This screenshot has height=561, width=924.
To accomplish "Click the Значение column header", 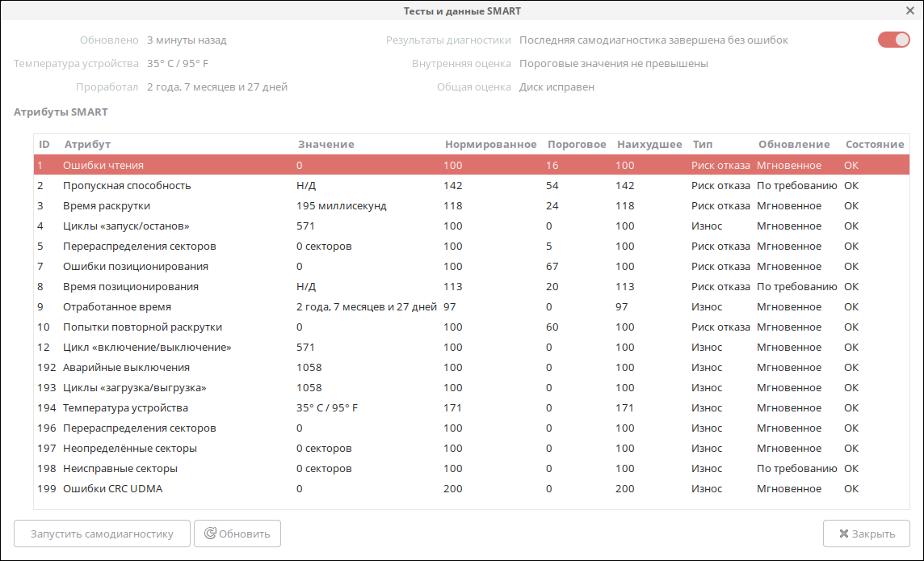I will [x=325, y=144].
